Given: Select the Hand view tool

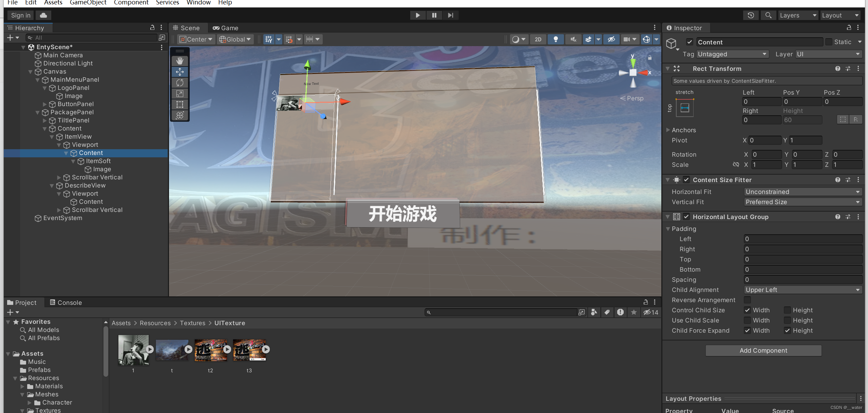Looking at the screenshot, I should coord(180,61).
